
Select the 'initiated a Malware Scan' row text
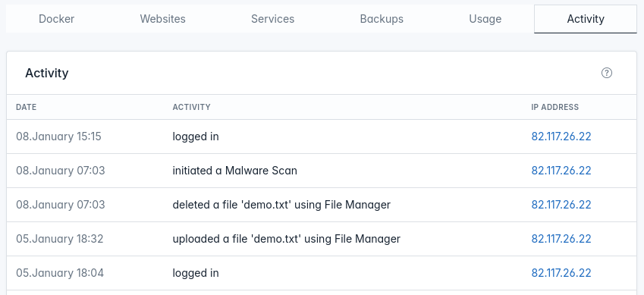click(234, 171)
